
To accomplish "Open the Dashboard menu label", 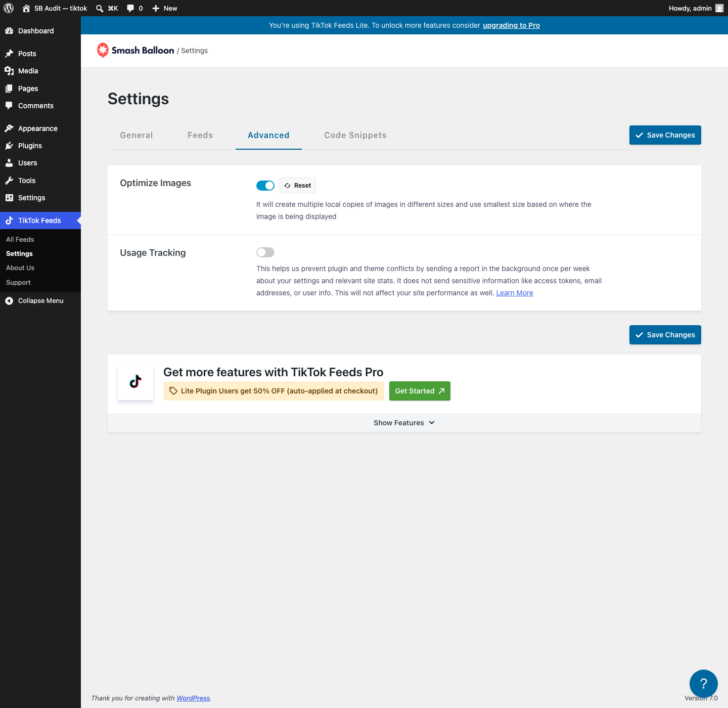I will (36, 31).
